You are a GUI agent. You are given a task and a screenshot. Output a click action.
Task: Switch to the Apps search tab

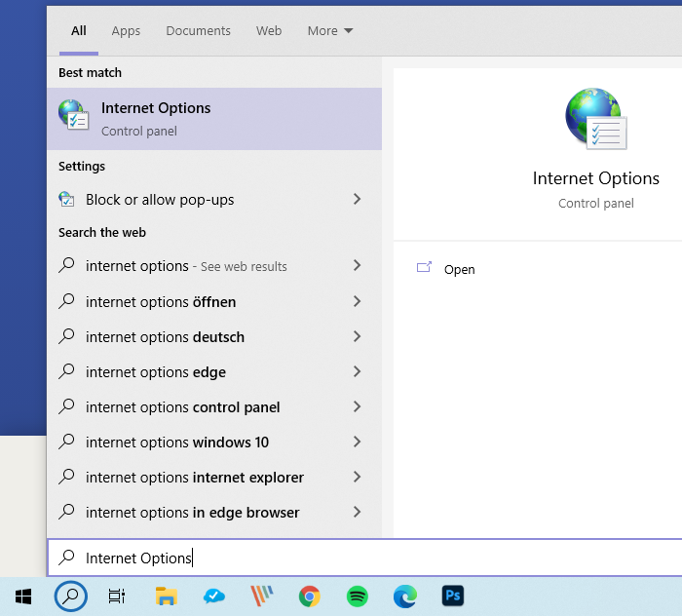(x=126, y=31)
